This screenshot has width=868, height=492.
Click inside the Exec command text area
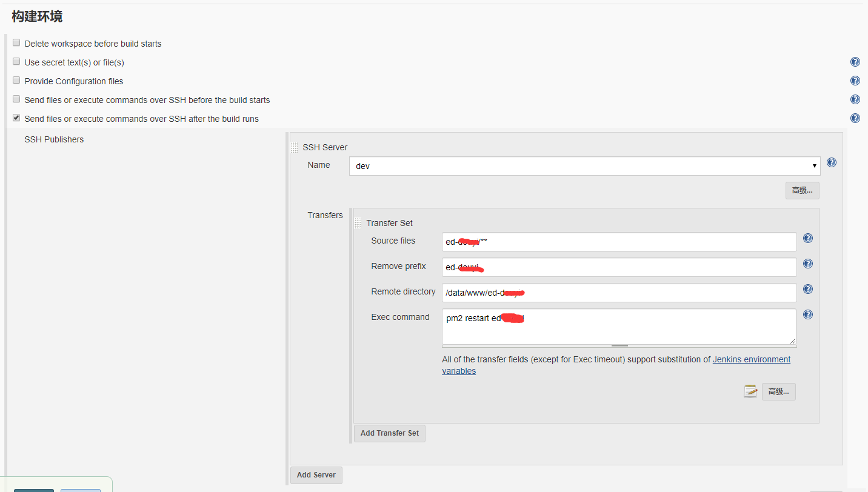click(618, 327)
